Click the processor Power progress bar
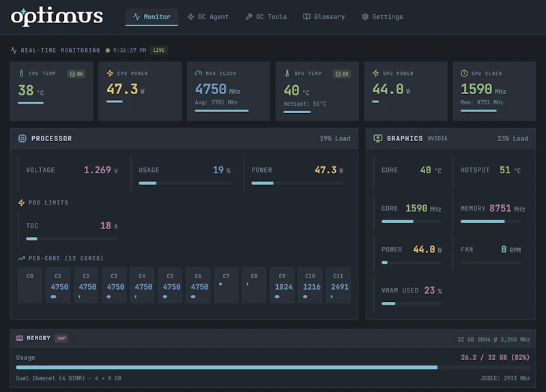 (298, 183)
